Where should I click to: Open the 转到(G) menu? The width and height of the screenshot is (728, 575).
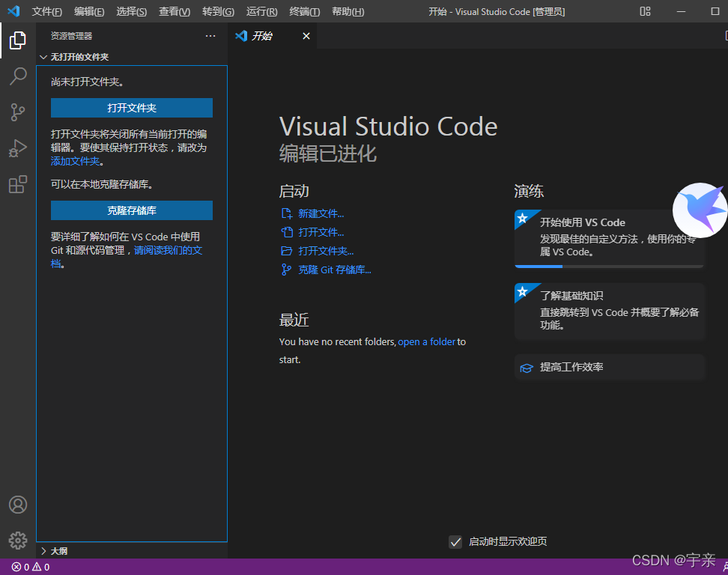218,11
